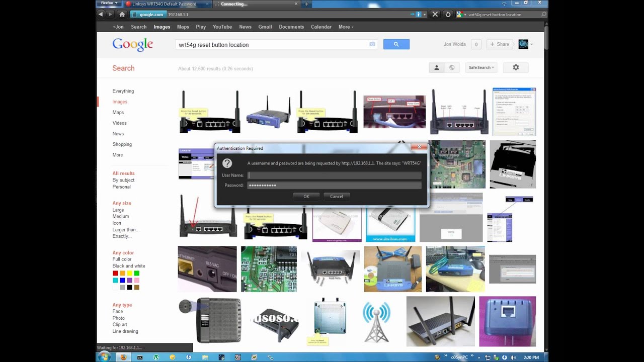This screenshot has width=644, height=362.
Task: Select the personal results person icon
Action: coord(436,67)
